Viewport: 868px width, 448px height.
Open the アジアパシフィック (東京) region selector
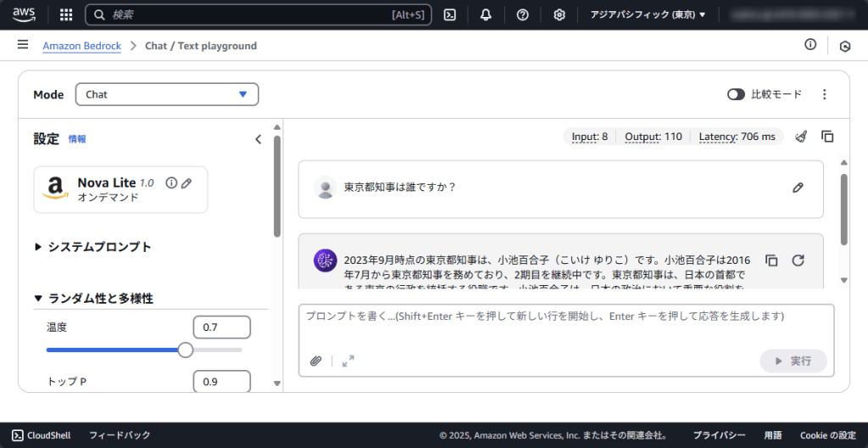point(648,15)
